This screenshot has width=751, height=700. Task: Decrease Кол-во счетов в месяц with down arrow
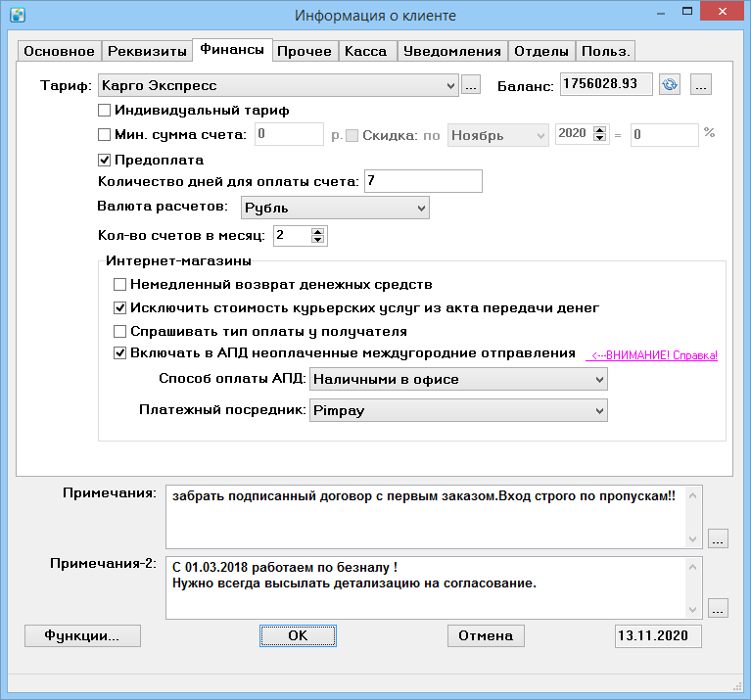317,240
